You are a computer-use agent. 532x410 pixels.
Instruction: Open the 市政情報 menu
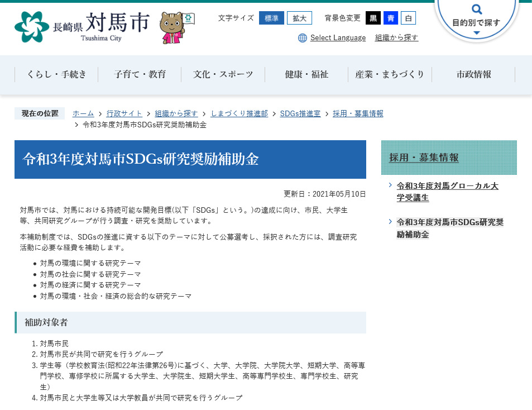coord(473,73)
